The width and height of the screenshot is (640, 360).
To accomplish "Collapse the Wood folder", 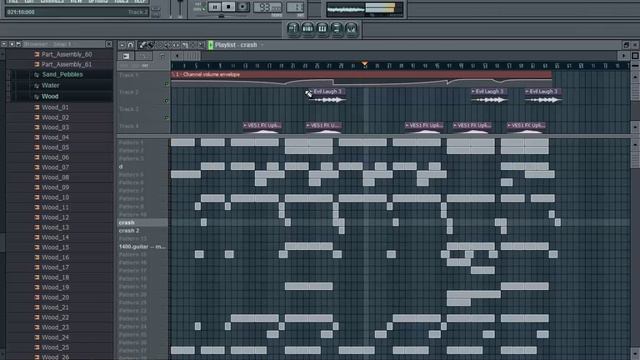I will [x=50, y=96].
